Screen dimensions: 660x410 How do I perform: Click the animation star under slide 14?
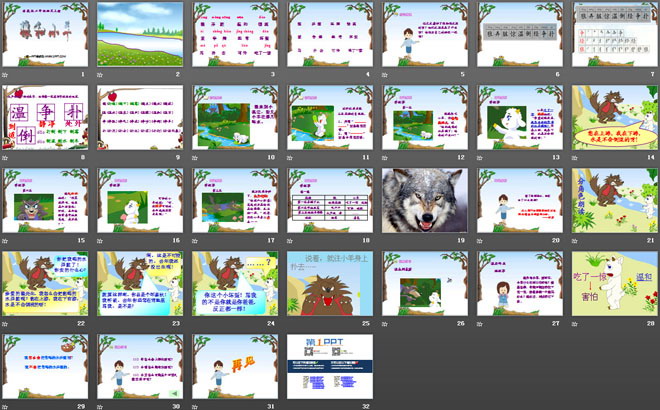tap(575, 158)
